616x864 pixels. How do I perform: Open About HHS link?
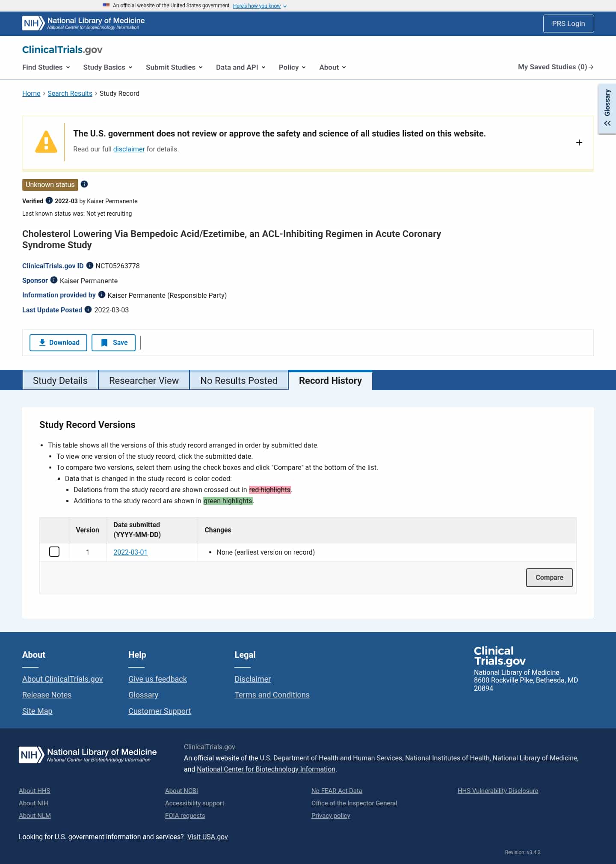[x=34, y=791]
